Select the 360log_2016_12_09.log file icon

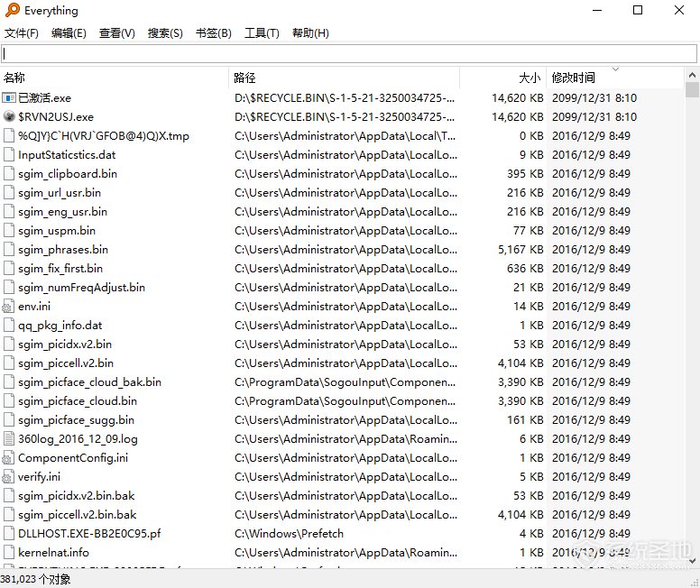tap(8, 439)
